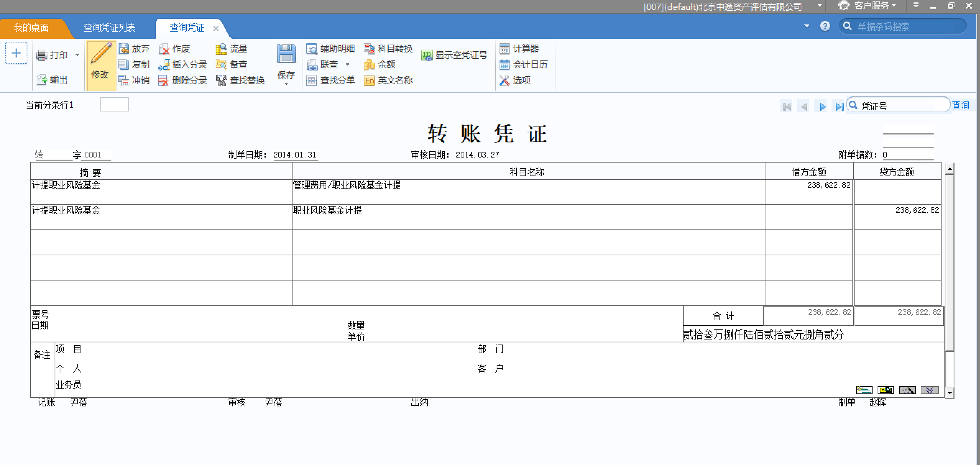
Task: Expand the Print (打印) dropdown arrow
Action: 77,55
